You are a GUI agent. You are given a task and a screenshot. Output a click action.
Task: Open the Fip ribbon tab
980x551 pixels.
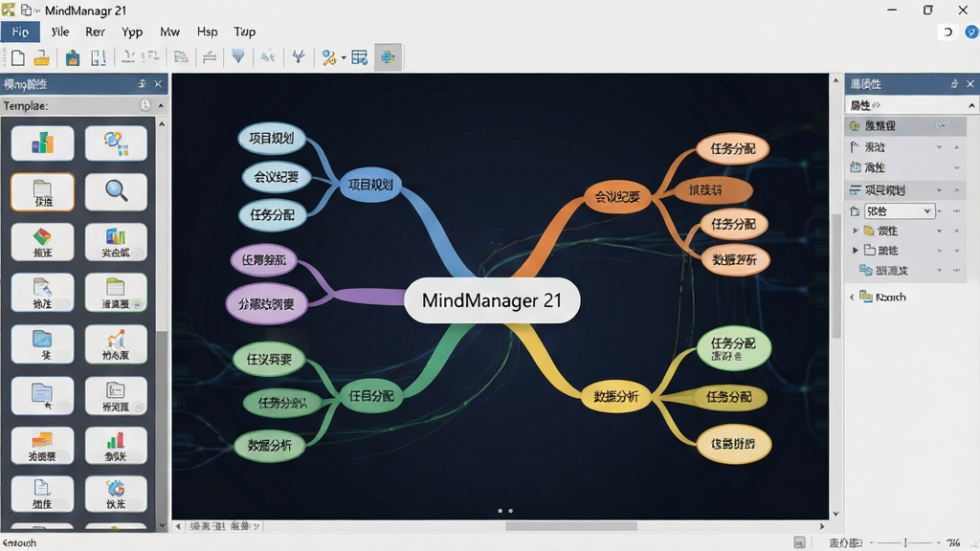coord(20,32)
